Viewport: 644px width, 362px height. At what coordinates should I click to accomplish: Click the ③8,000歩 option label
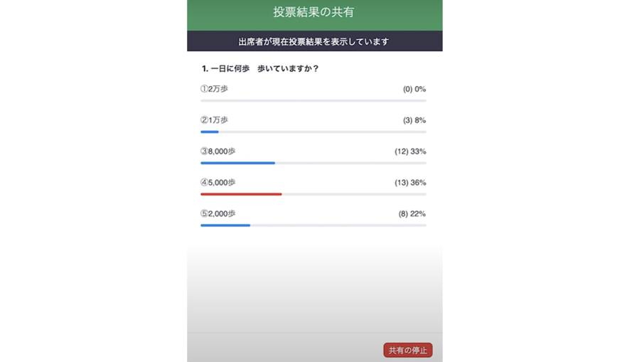pos(218,151)
